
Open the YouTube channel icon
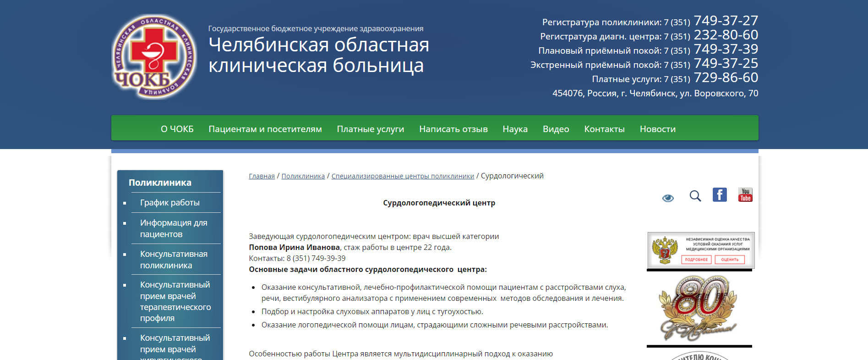point(745,195)
